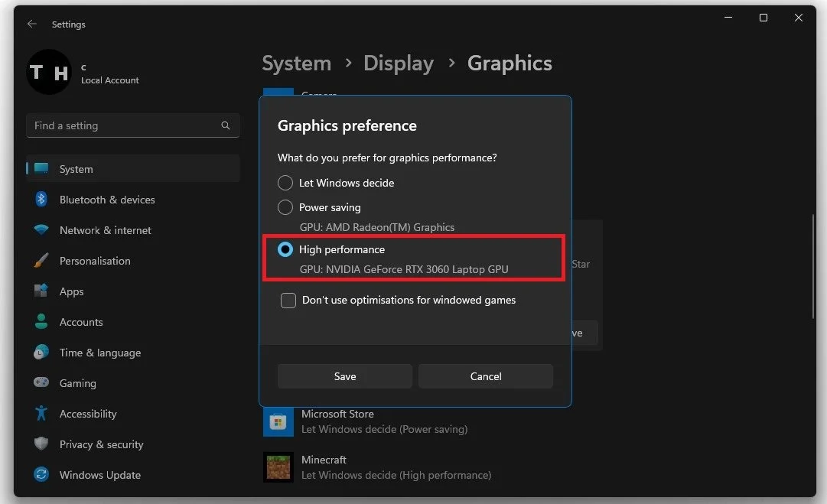Screen dimensions: 827x504
Task: Click GPU: NVIDIA GeForce RTX 3060 text
Action: (x=404, y=269)
